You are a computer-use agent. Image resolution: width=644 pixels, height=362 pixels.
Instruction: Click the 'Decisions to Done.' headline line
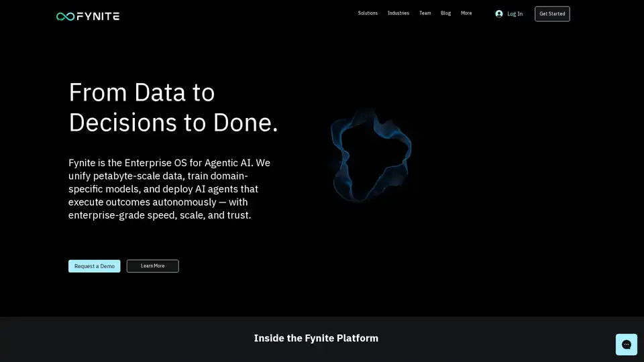(173, 122)
